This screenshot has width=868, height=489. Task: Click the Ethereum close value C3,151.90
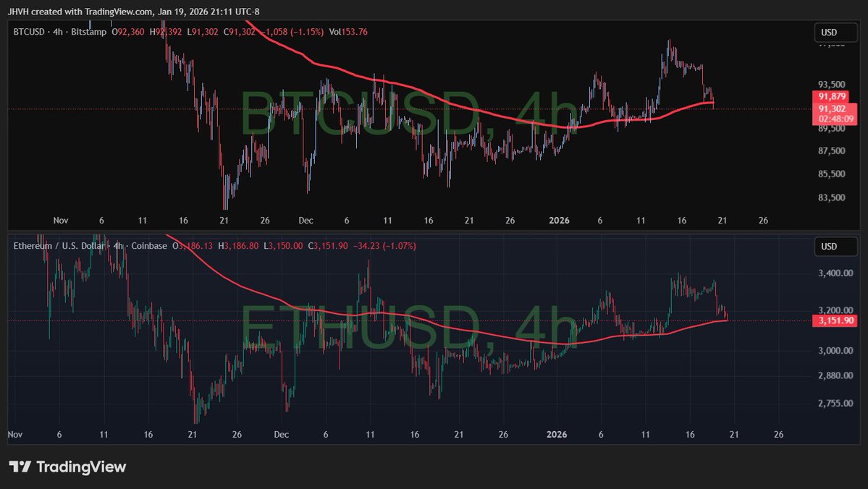[328, 246]
